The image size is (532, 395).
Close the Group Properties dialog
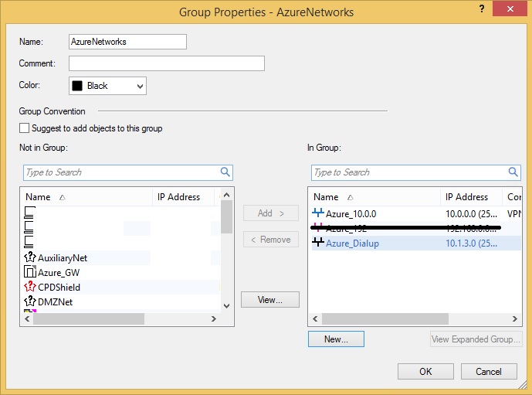point(510,9)
